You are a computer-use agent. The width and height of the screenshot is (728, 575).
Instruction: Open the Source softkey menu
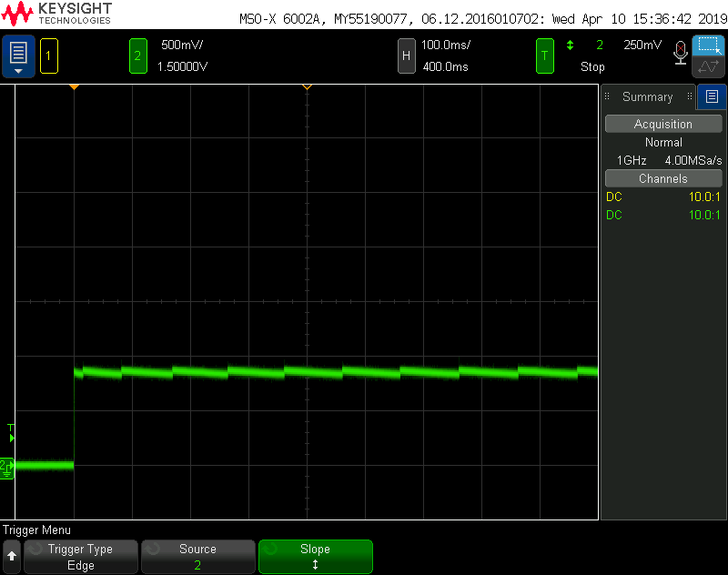click(197, 557)
